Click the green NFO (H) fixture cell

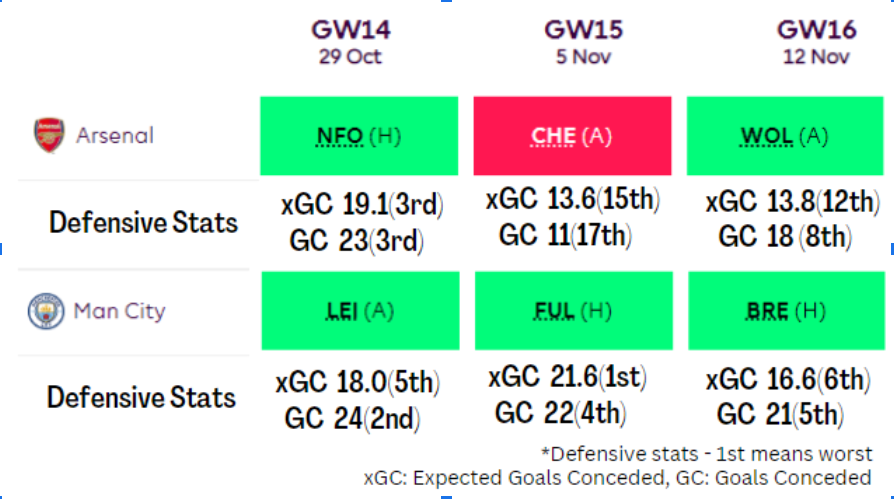coord(359,136)
